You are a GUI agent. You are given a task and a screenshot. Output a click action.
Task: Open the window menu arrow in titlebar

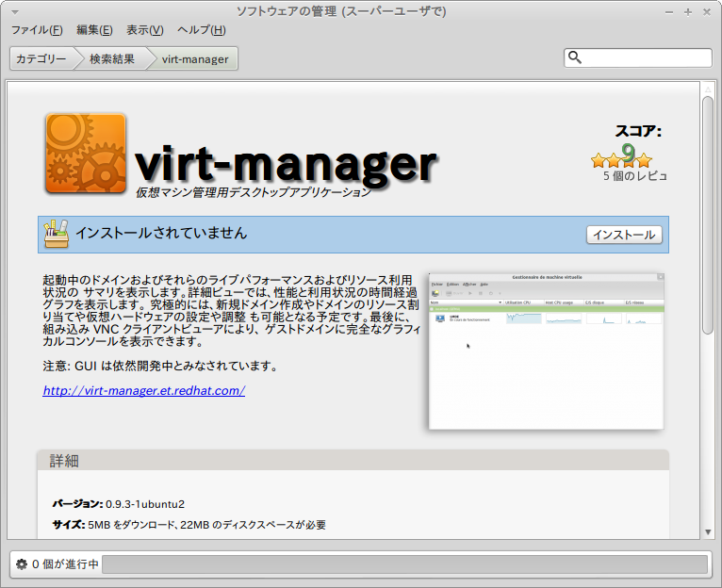pyautogui.click(x=15, y=12)
